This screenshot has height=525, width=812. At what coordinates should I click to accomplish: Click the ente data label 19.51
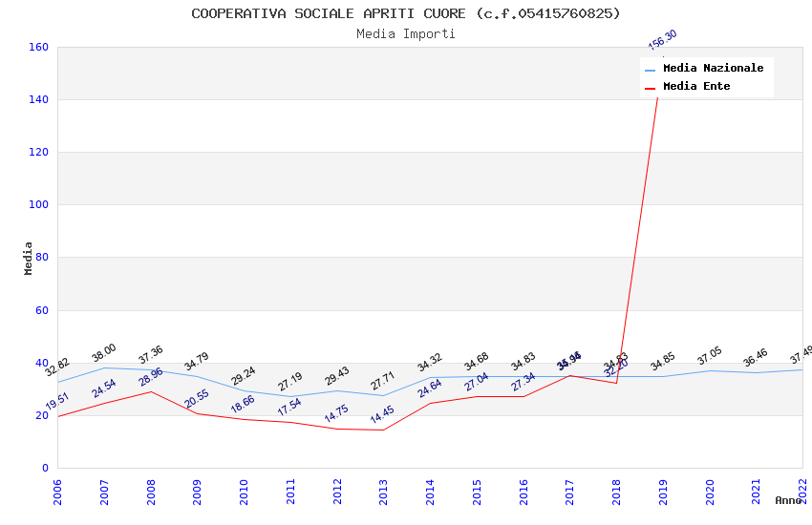(57, 401)
